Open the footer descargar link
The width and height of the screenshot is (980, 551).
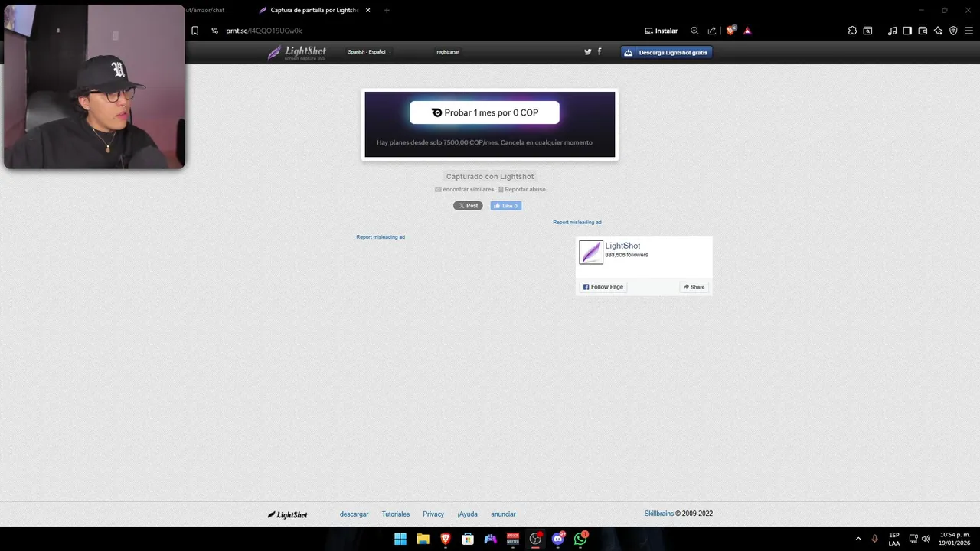[x=354, y=514]
